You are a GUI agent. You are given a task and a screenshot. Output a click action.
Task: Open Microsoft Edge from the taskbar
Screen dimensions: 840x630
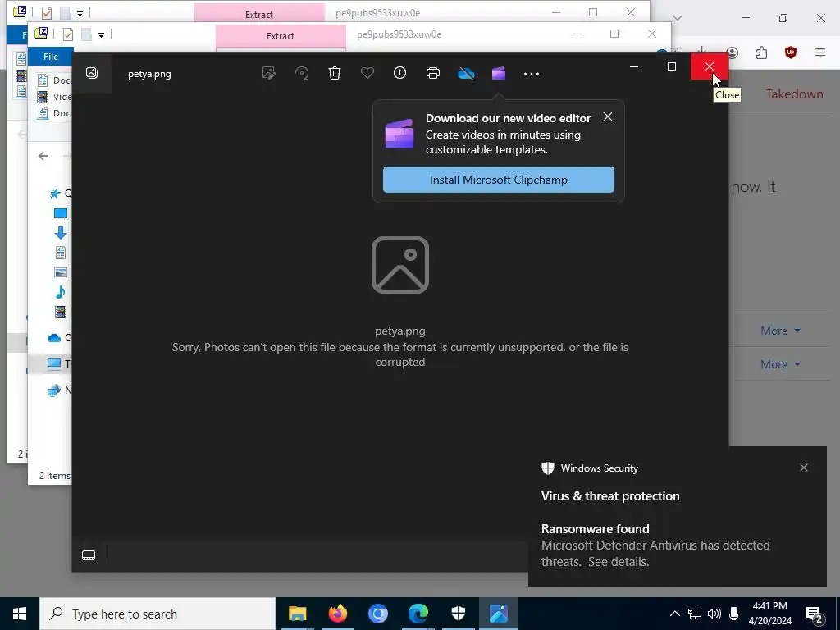click(x=418, y=614)
